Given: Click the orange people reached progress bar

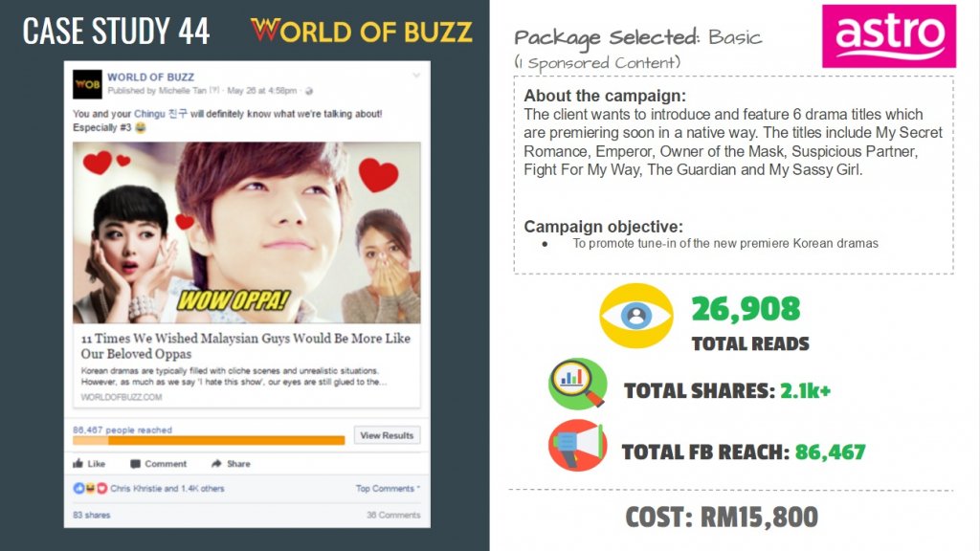Looking at the screenshot, I should (209, 441).
